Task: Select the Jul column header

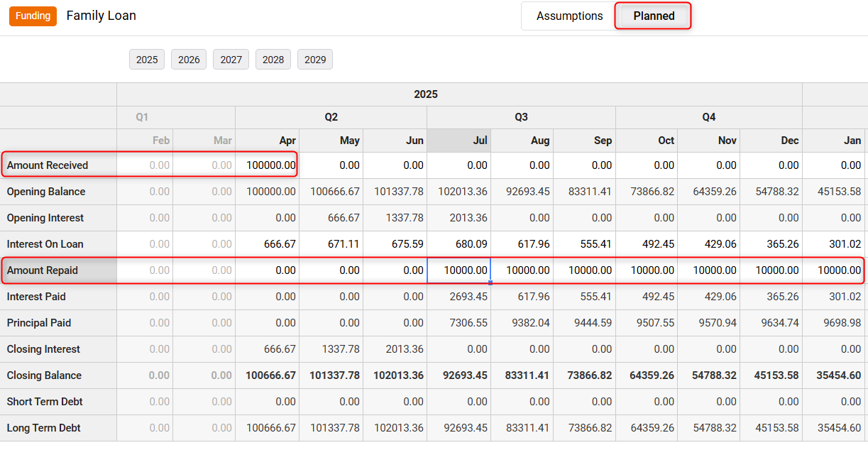Action: point(459,141)
